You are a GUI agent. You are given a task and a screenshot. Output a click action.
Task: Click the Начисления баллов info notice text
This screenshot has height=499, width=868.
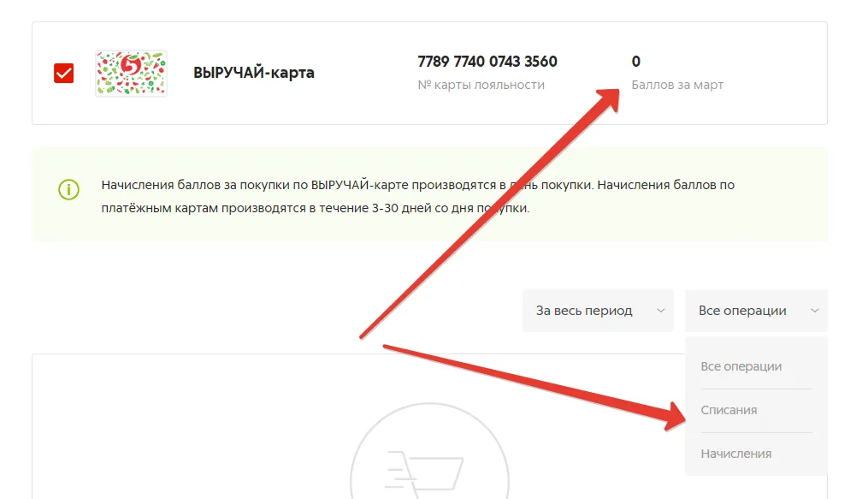click(x=418, y=196)
